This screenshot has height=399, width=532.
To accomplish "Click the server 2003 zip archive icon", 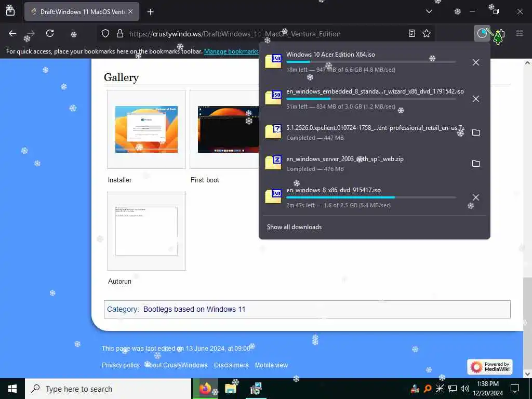I will (x=273, y=163).
